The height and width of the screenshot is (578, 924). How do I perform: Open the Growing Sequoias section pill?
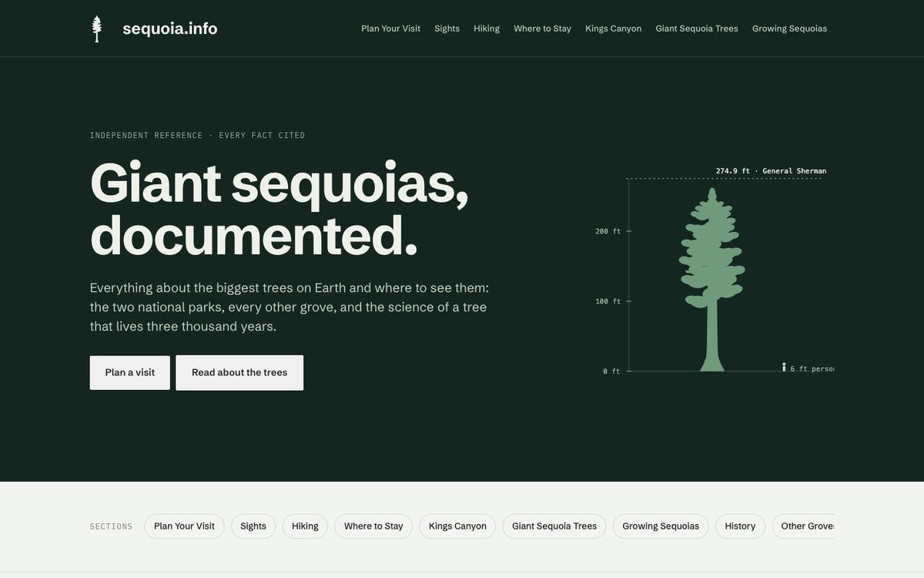pos(661,526)
